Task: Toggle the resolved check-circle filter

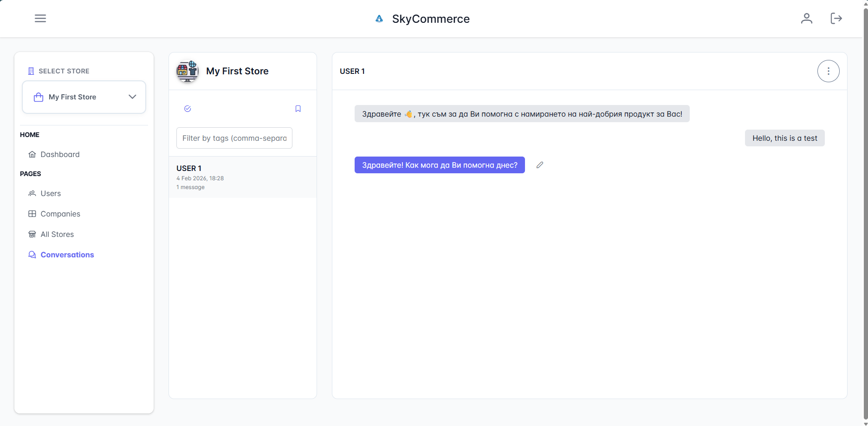Action: (x=188, y=109)
